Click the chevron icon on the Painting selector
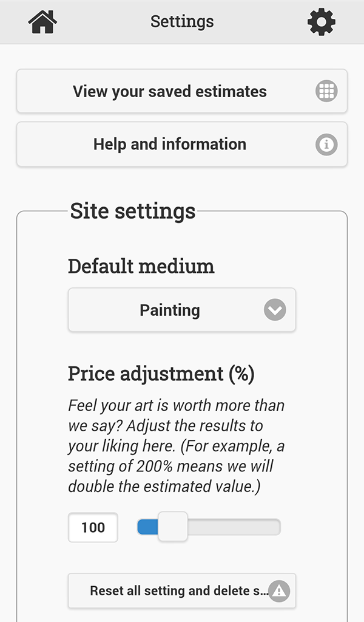 pos(274,310)
